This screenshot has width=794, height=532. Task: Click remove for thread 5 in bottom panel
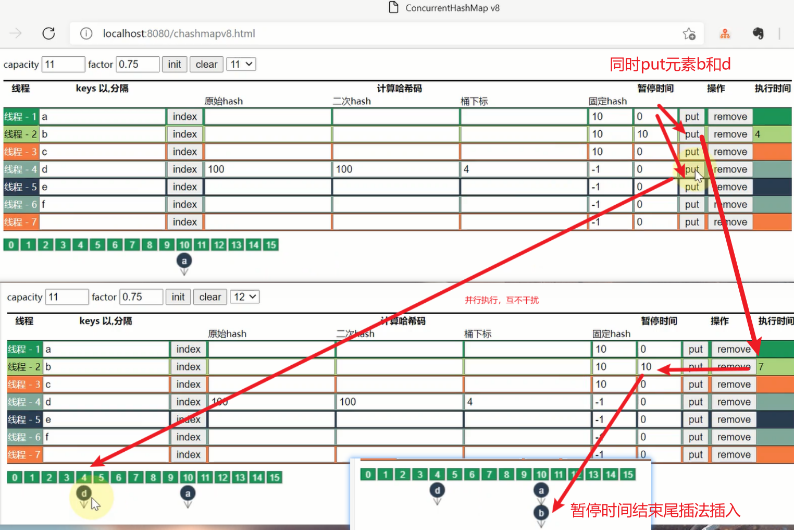(734, 419)
